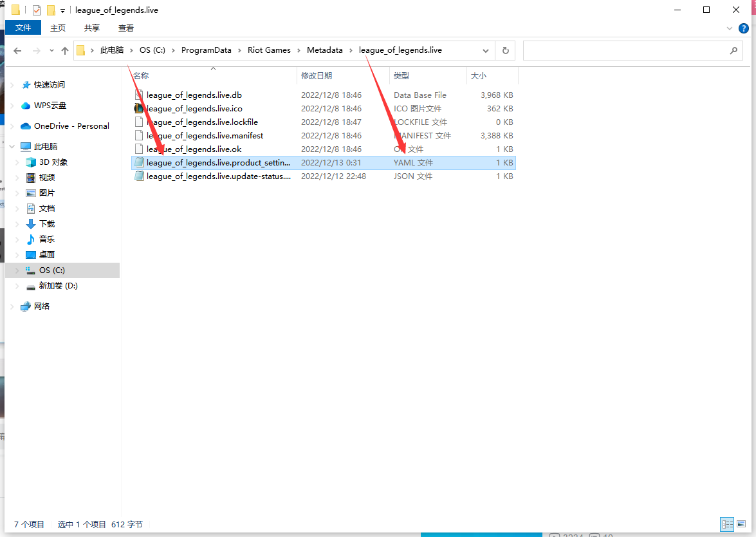Click the Forward navigation arrow
The height and width of the screenshot is (537, 756).
tap(36, 50)
